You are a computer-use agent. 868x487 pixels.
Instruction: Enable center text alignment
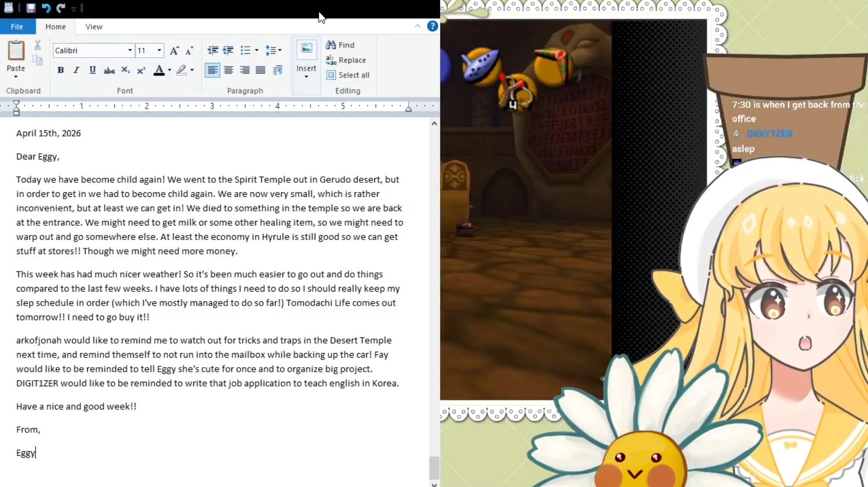click(228, 70)
